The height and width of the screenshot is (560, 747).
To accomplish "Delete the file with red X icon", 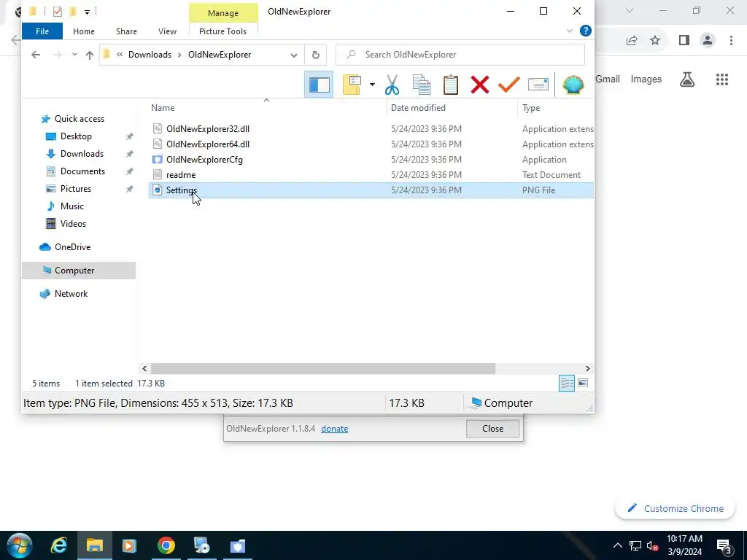I will pyautogui.click(x=480, y=85).
